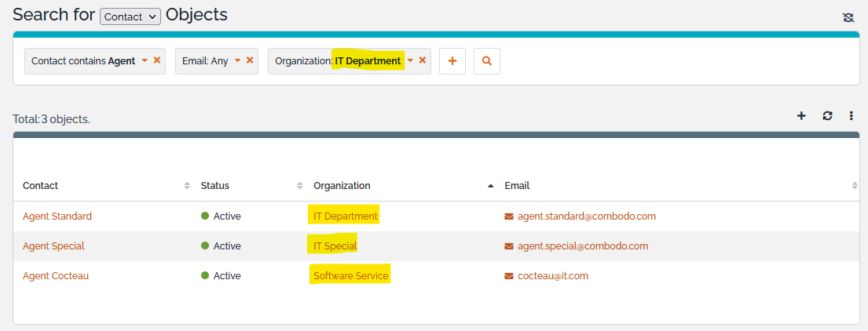This screenshot has width=868, height=331.
Task: Open the IT Special organization link
Action: click(x=335, y=246)
